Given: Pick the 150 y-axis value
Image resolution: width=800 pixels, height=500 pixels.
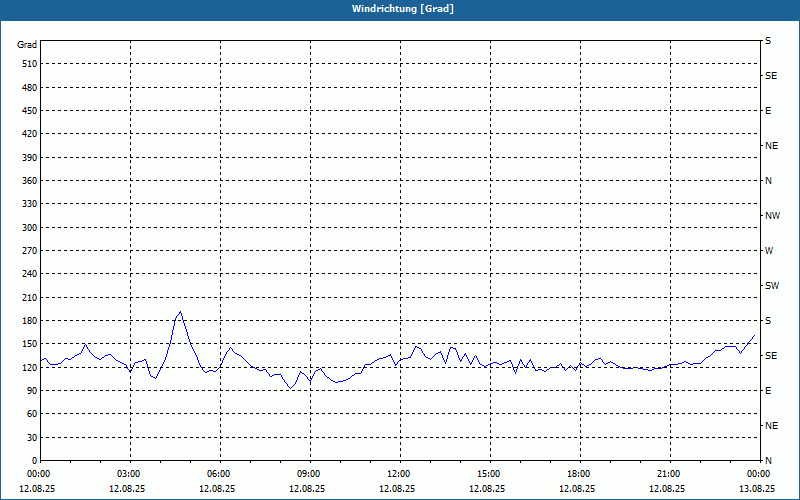Looking at the screenshot, I should [30, 344].
